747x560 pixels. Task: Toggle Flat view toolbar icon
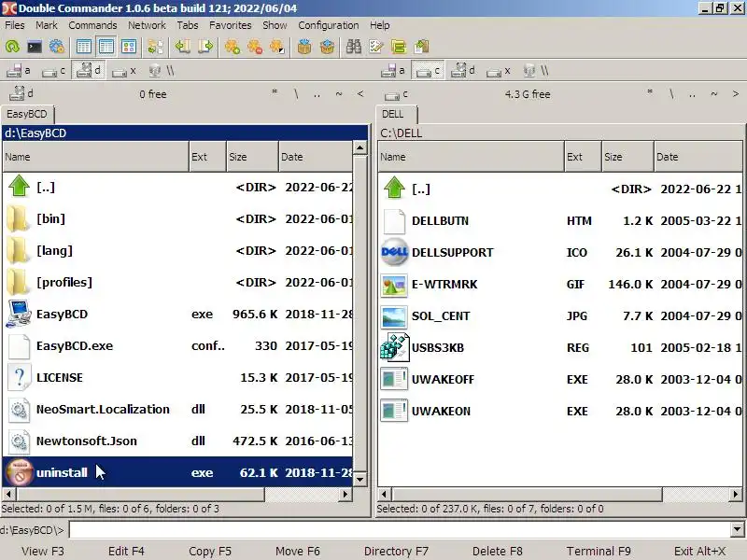[x=155, y=47]
